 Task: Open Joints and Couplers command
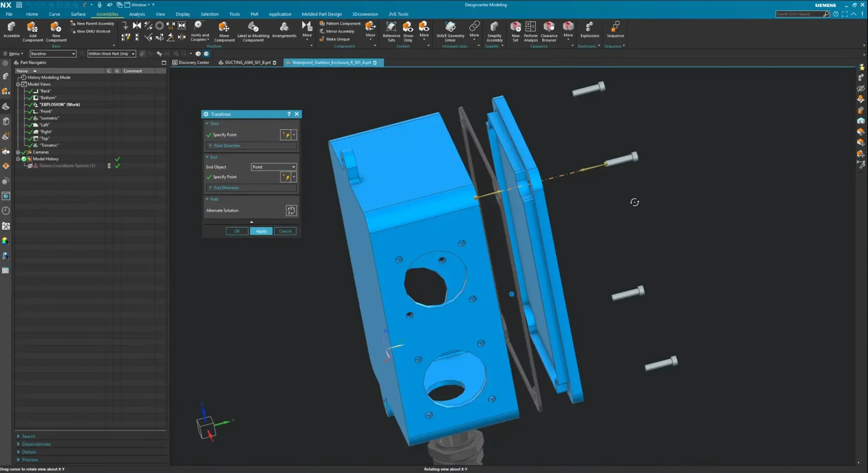tap(199, 31)
